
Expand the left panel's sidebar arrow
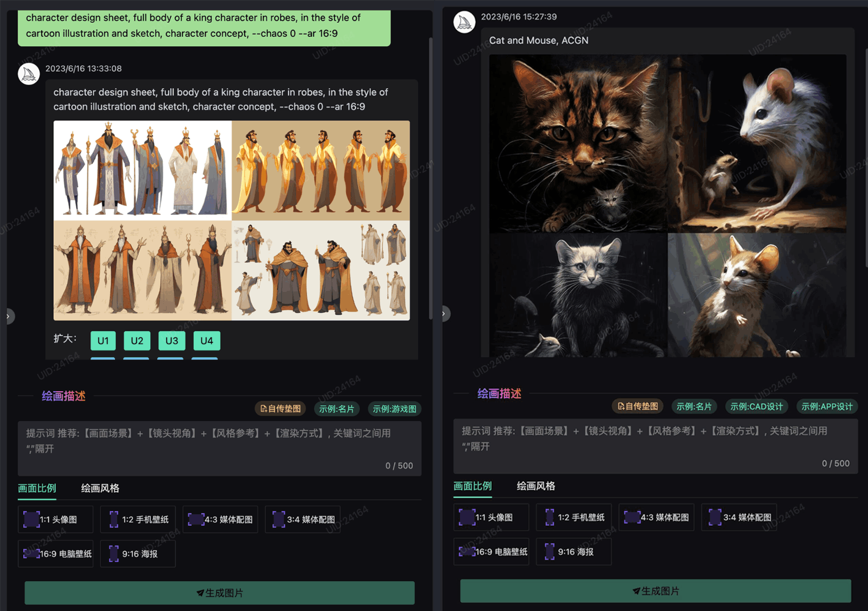tap(8, 316)
